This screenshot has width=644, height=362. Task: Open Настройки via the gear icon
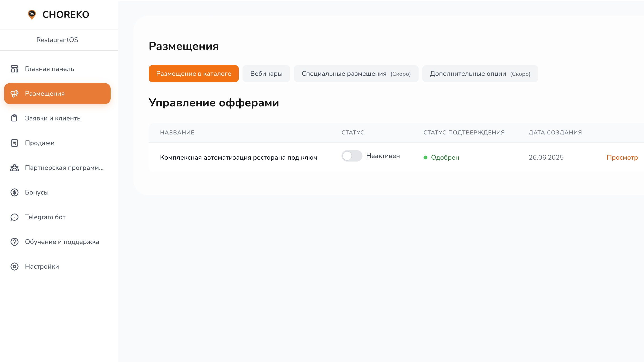click(x=14, y=266)
